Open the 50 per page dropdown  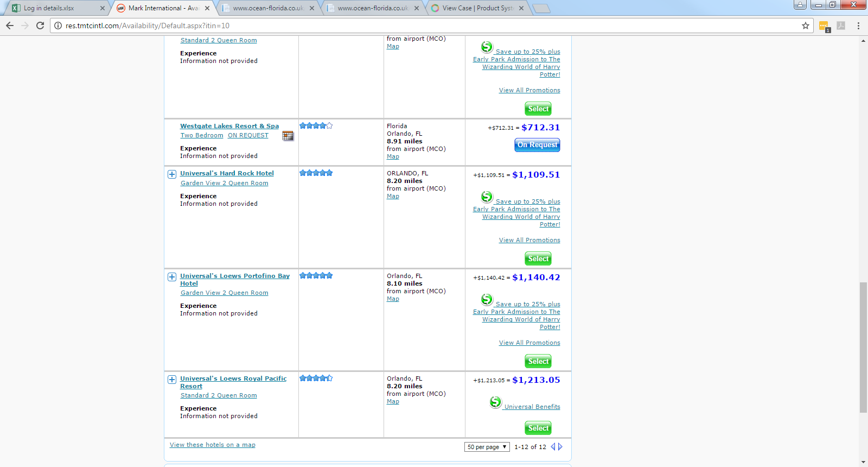(487, 447)
